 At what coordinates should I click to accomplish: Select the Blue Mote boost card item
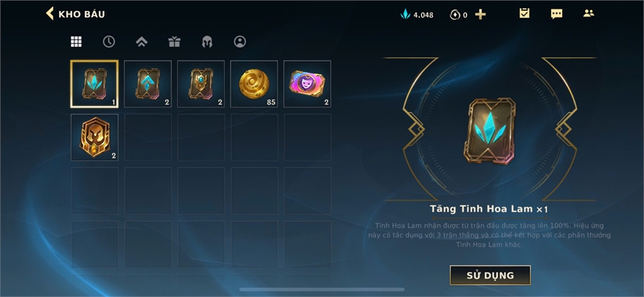coord(94,84)
